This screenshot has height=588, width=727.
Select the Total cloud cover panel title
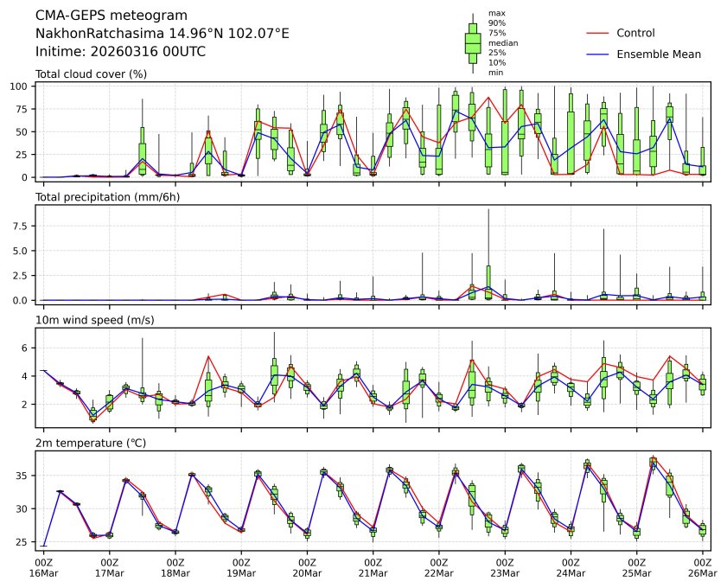pos(91,73)
